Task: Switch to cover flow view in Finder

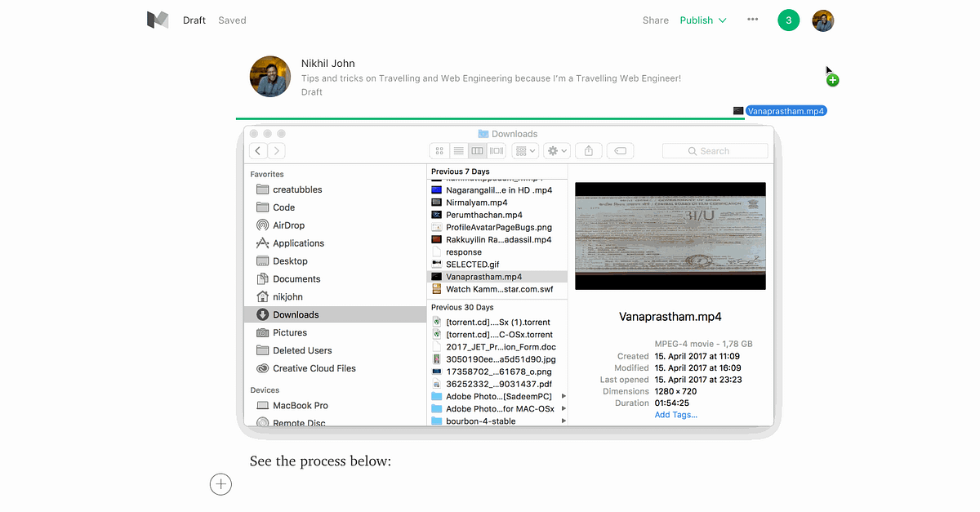Action: (x=496, y=150)
